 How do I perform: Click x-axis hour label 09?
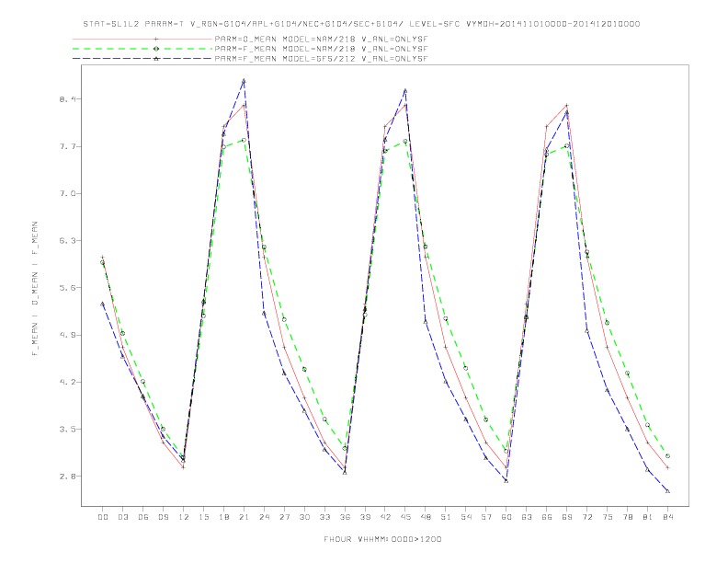[163, 517]
